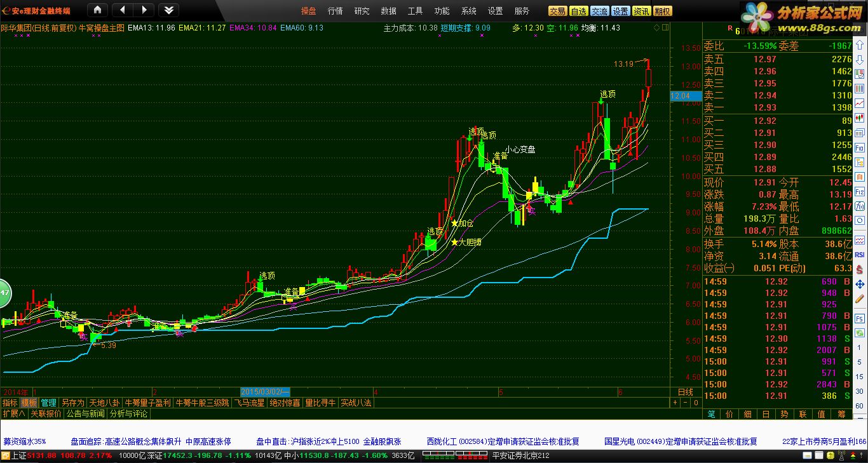This screenshot has width=868, height=463.
Task: Choose the 天地八卦 template
Action: [104, 403]
